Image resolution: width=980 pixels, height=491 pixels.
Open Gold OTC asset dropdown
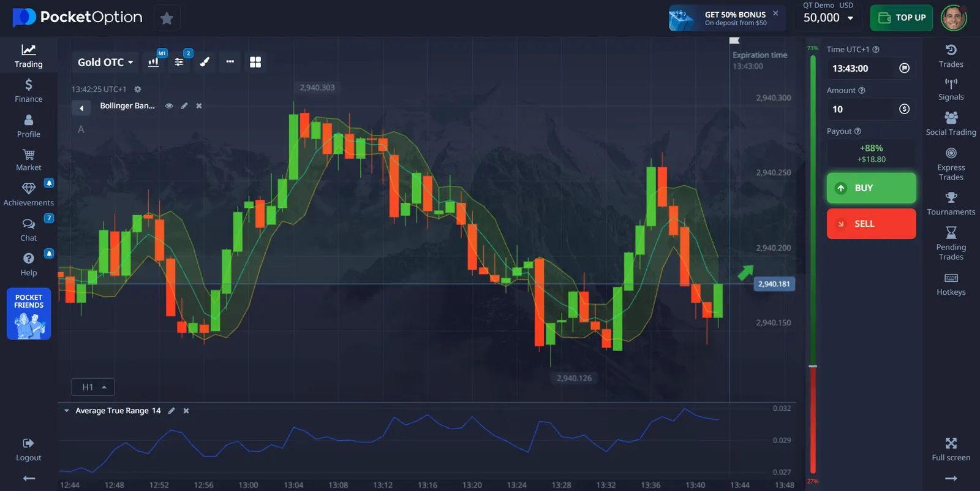[x=105, y=62]
